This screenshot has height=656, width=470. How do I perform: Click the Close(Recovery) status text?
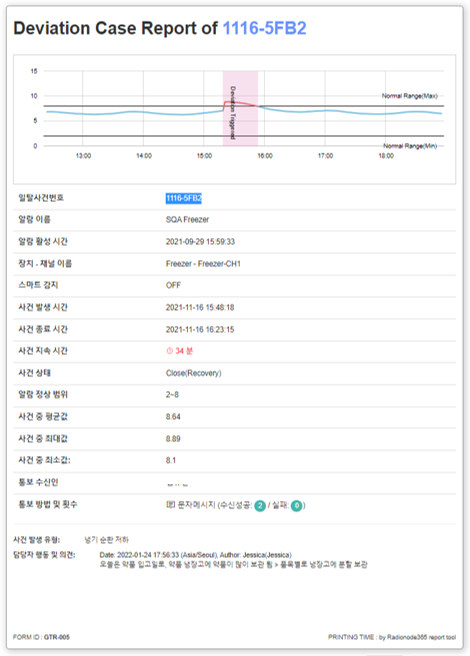pyautogui.click(x=193, y=373)
